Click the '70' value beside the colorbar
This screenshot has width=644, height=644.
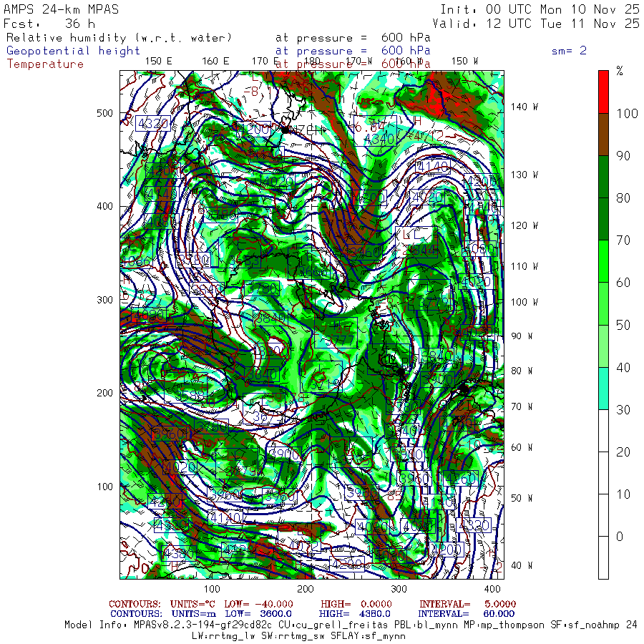(x=623, y=240)
